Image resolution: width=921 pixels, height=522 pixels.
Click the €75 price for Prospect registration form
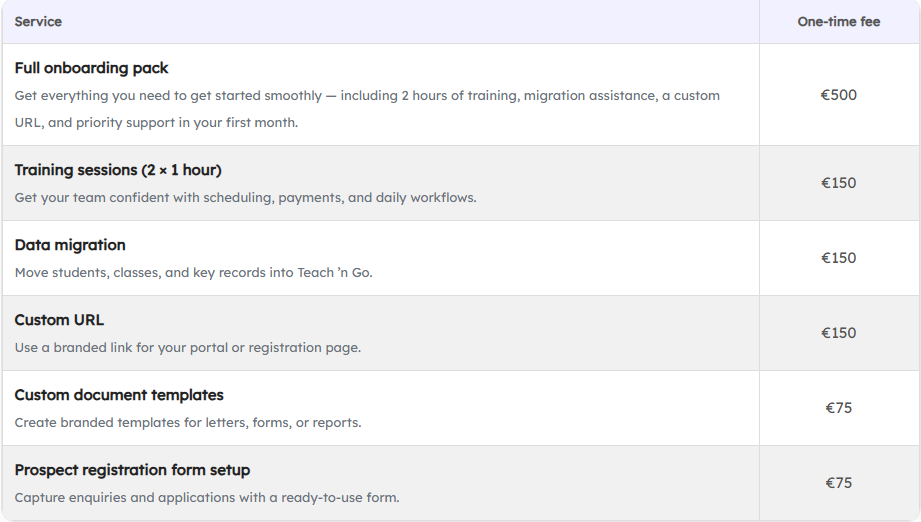click(x=838, y=483)
